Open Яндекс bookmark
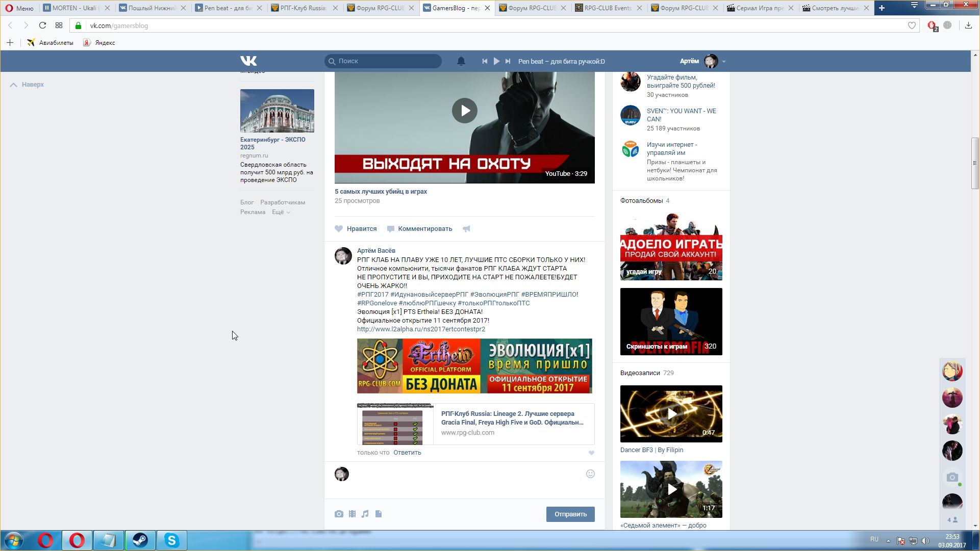The image size is (980, 551). pyautogui.click(x=99, y=43)
